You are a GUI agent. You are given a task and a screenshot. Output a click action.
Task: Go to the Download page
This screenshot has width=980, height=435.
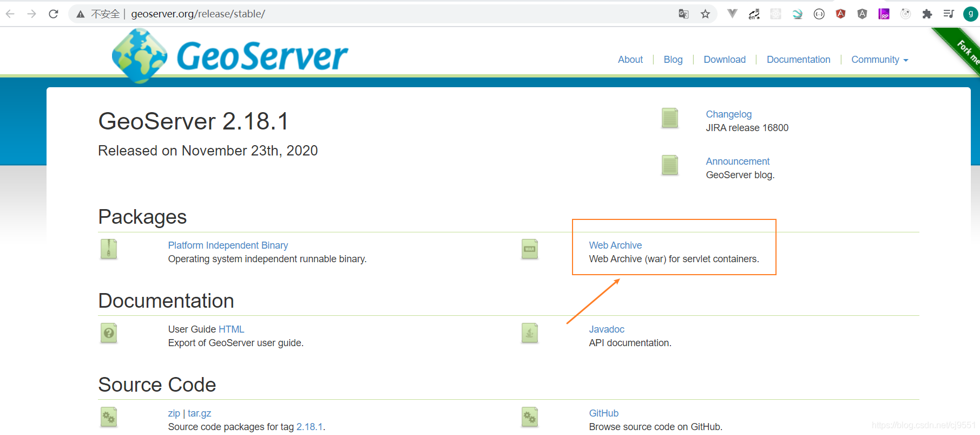[725, 60]
